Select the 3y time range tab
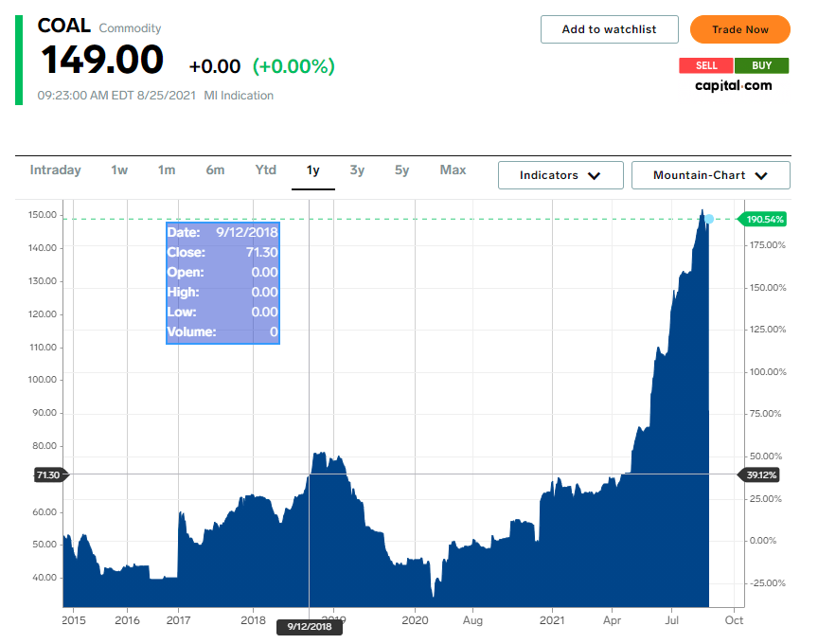The height and width of the screenshot is (644, 818). pos(357,170)
